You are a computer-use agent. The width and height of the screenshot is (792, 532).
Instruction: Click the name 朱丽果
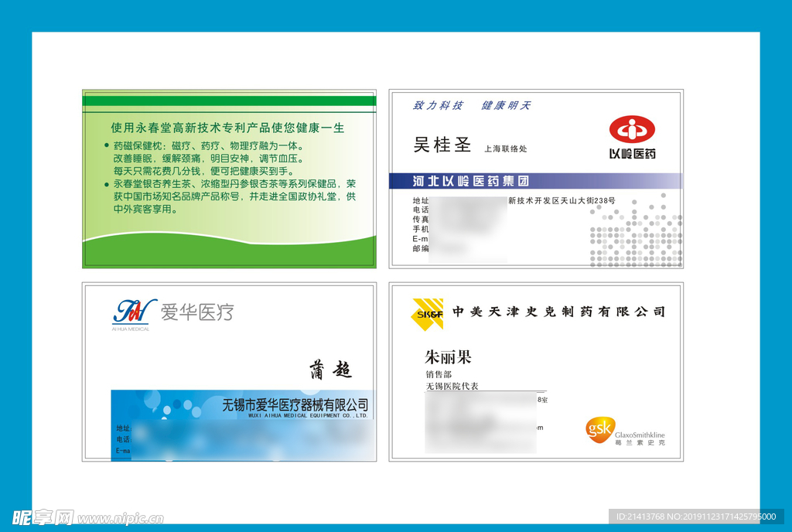pos(448,357)
